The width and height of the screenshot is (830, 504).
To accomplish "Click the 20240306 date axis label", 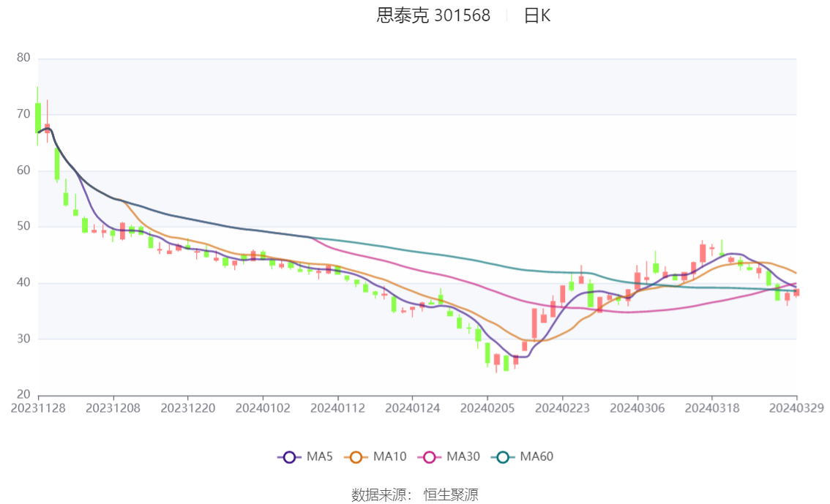I will (638, 408).
